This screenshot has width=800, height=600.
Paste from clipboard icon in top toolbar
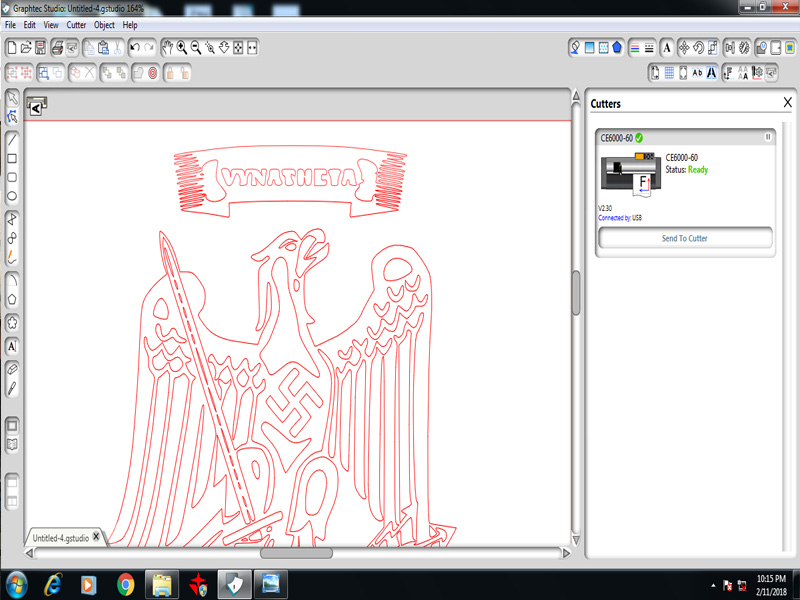[104, 48]
